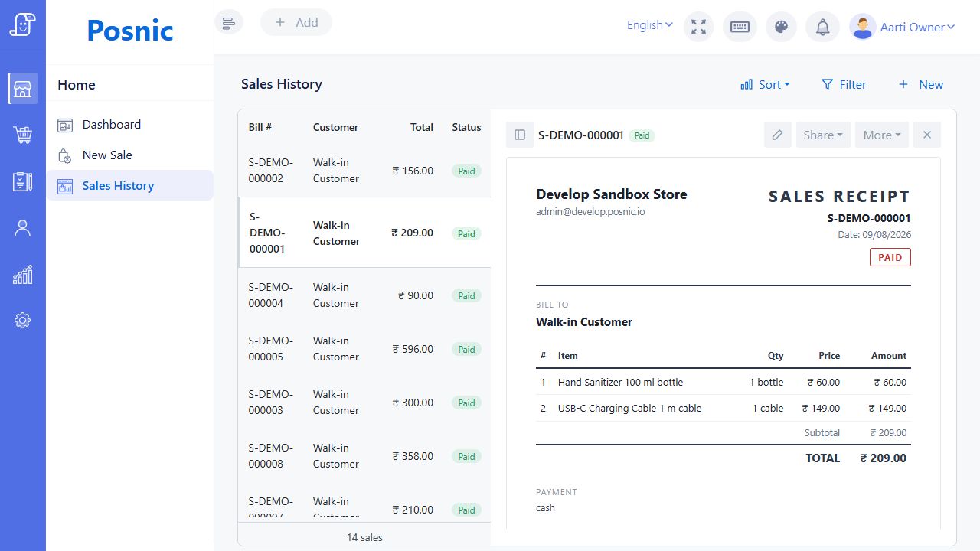The width and height of the screenshot is (980, 551).
Task: Click the ₹ 596.00 total cell
Action: [413, 349]
